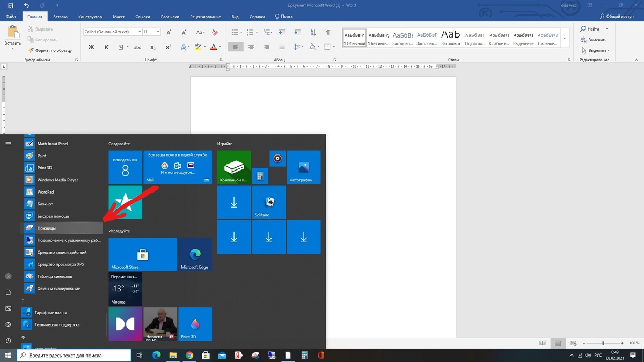Click the Windows Start button
The image size is (644, 362).
coord(8,355)
